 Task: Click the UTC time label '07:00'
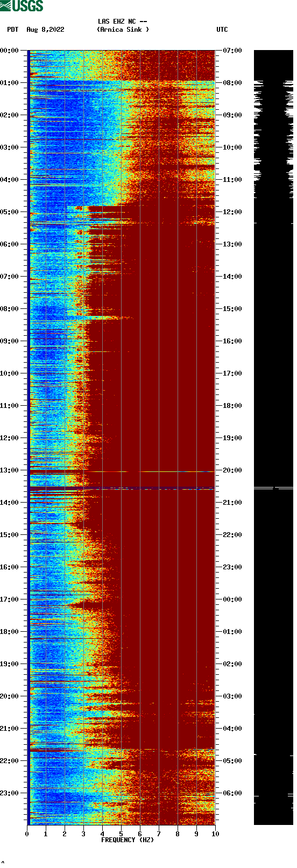click(232, 51)
